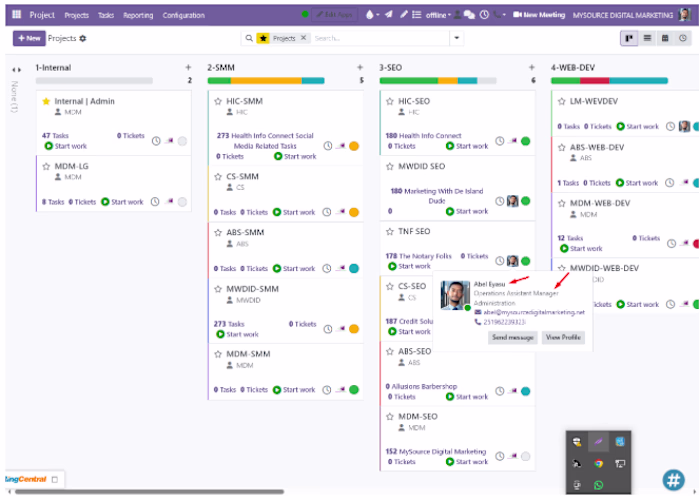
Task: Open 273 Tasks of MWDID-SMM
Action: 229,324
